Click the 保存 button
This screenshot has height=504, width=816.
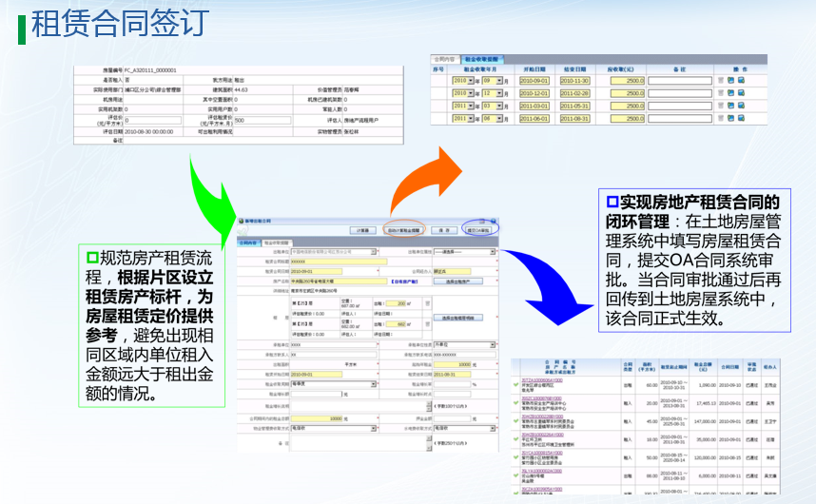coord(444,230)
